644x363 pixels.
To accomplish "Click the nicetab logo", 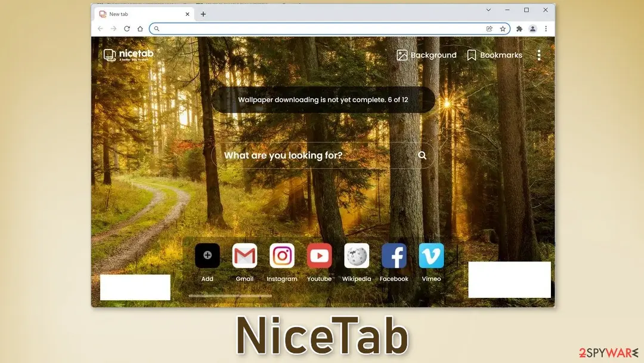I will coord(129,55).
